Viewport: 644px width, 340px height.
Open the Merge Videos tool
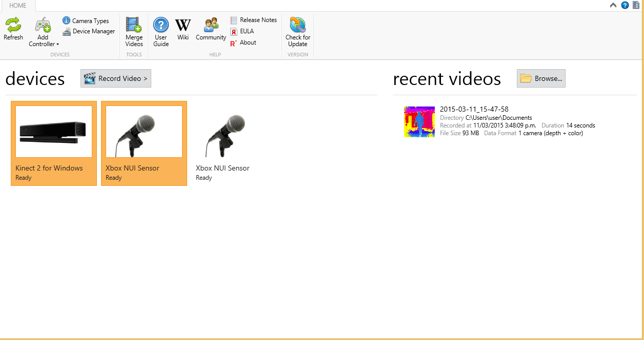click(134, 32)
